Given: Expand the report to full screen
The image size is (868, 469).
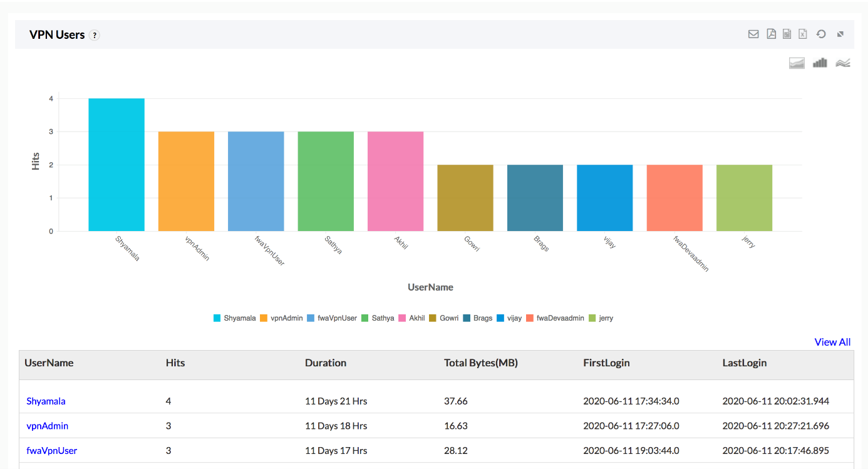Looking at the screenshot, I should pos(840,34).
